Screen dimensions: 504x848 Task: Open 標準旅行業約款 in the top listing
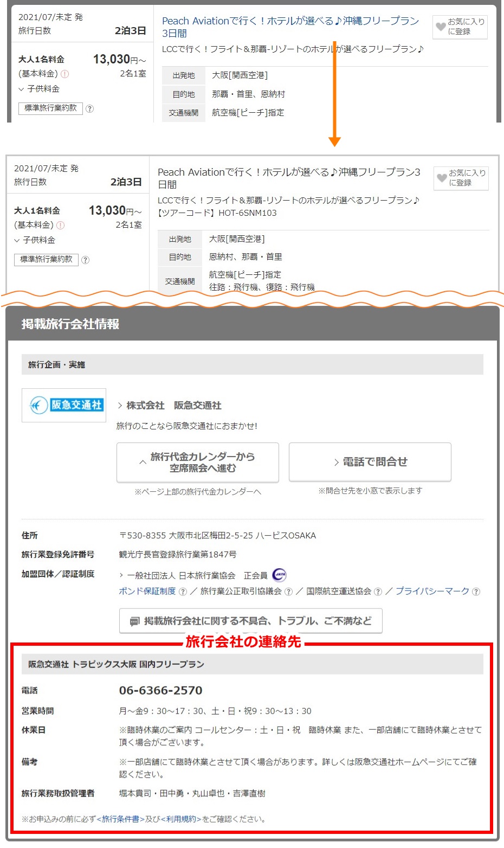(50, 108)
